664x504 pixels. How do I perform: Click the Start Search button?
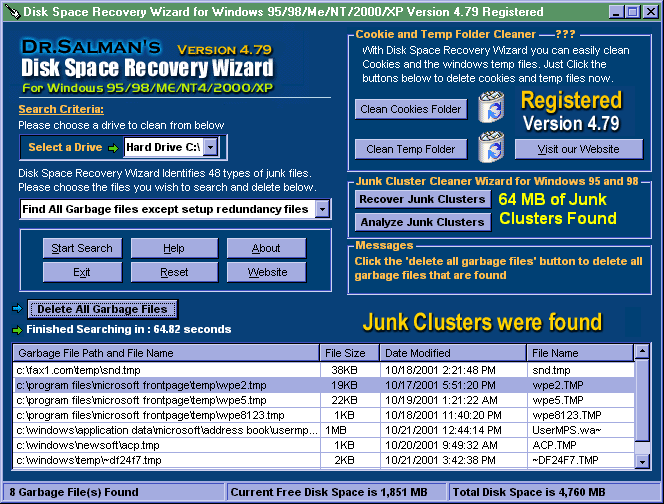[x=82, y=248]
